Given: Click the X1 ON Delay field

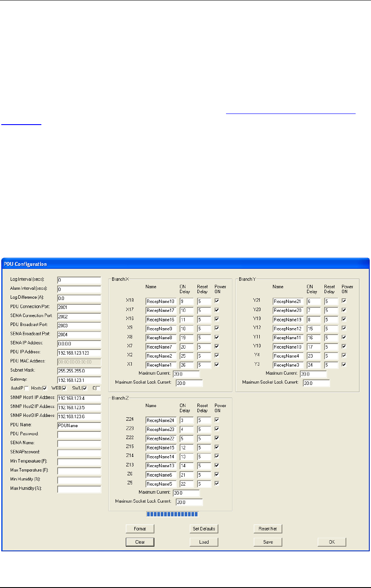Looking at the screenshot, I should [186, 365].
